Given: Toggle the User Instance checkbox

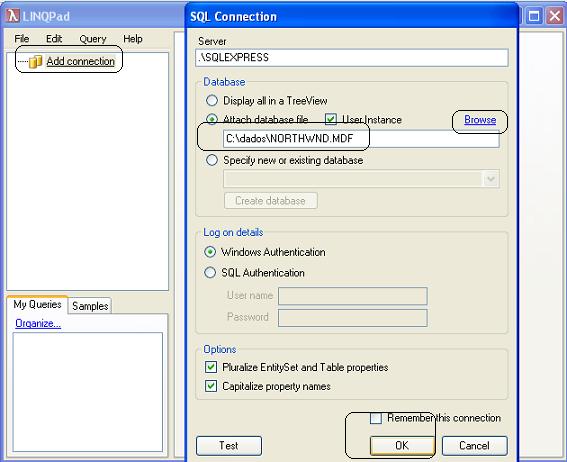Looking at the screenshot, I should 331,119.
